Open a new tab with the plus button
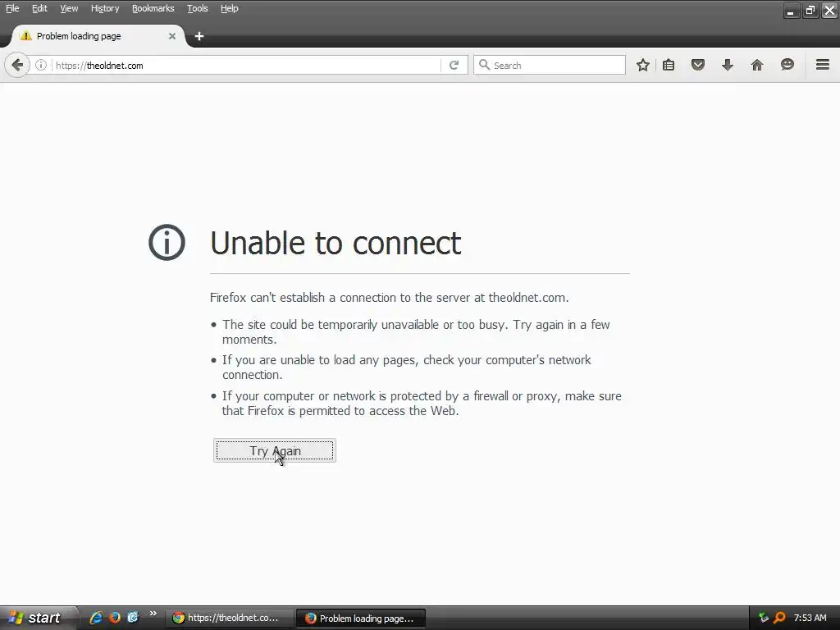 click(x=199, y=36)
